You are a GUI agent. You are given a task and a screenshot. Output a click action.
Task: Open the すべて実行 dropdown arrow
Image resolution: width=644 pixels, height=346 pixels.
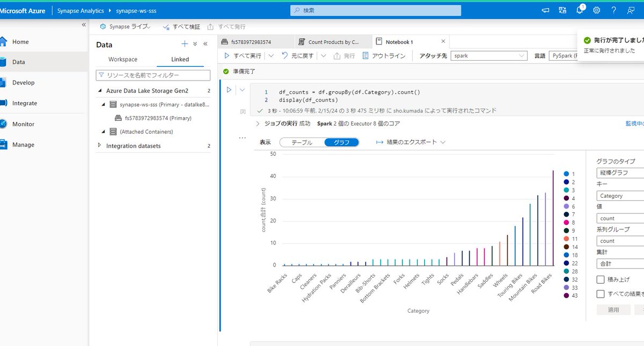point(270,56)
